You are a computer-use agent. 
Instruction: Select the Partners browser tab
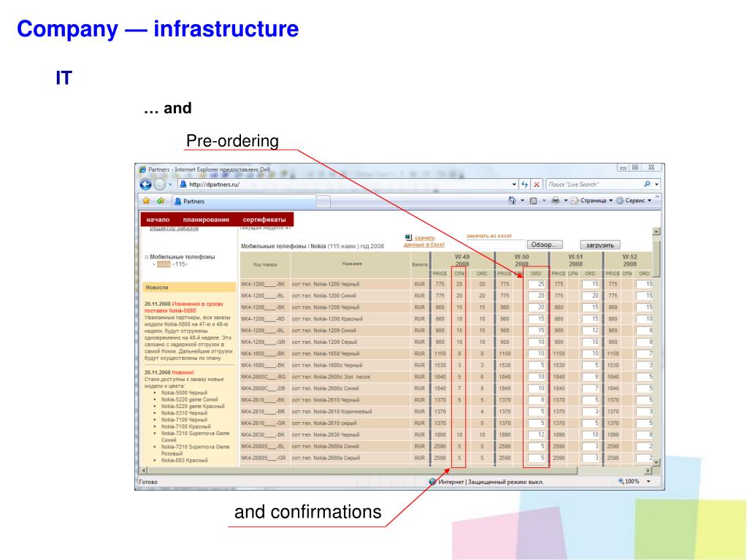(244, 202)
